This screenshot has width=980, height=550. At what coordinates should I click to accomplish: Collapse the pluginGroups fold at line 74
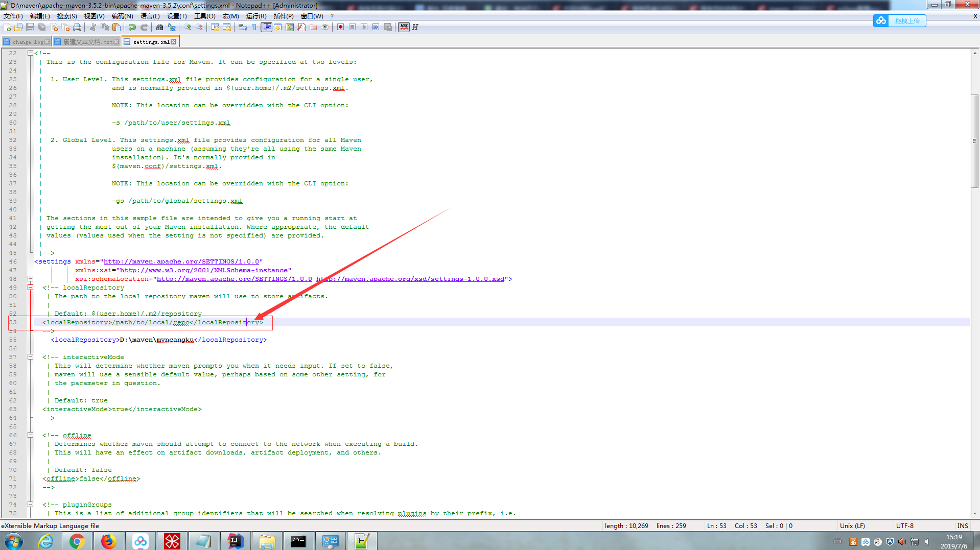pos(30,505)
